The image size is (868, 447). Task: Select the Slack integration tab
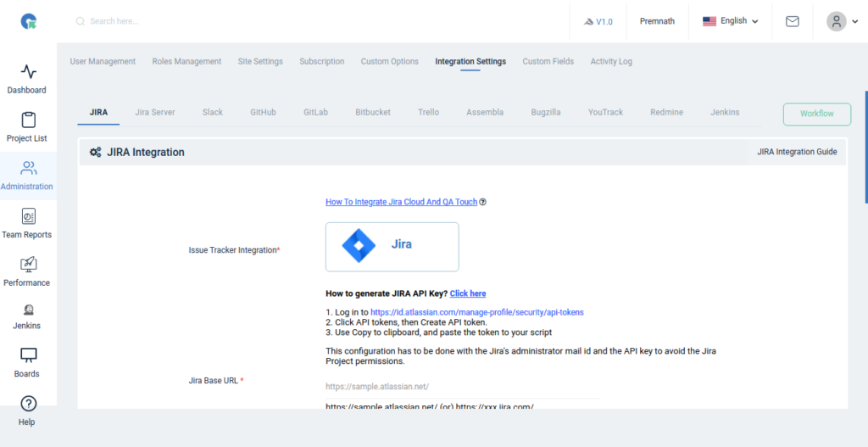point(213,112)
